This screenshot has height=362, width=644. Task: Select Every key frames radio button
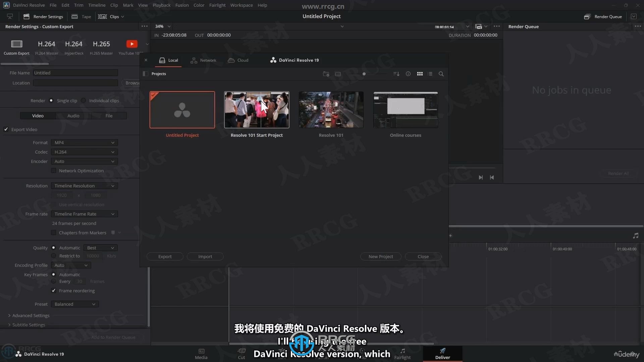click(53, 281)
